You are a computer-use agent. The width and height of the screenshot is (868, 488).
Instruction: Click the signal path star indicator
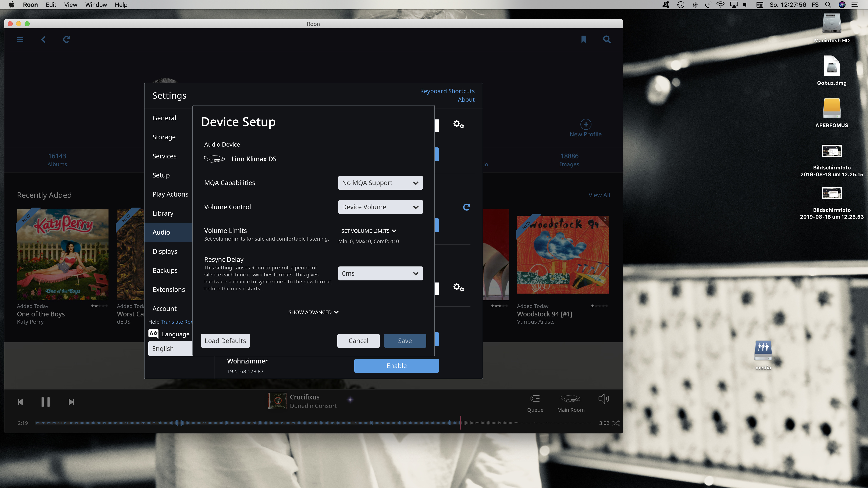point(351,400)
